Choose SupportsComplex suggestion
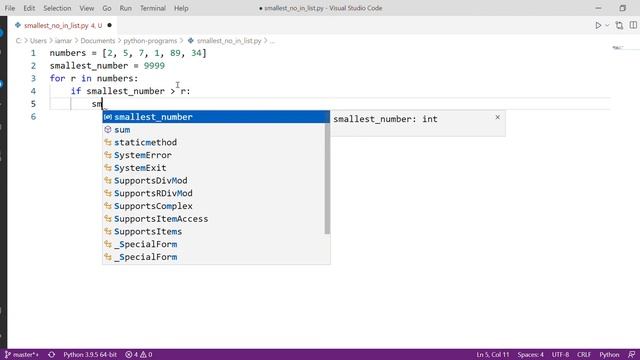Image resolution: width=640 pixels, height=360 pixels. [213, 206]
